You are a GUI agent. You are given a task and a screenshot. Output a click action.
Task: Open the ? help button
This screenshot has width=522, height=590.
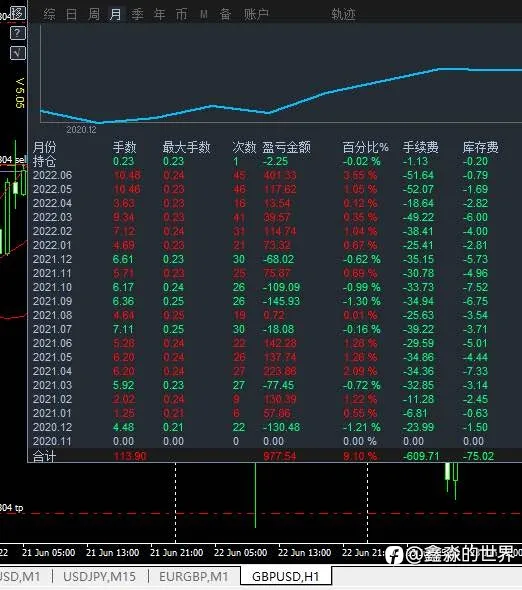pyautogui.click(x=17, y=33)
